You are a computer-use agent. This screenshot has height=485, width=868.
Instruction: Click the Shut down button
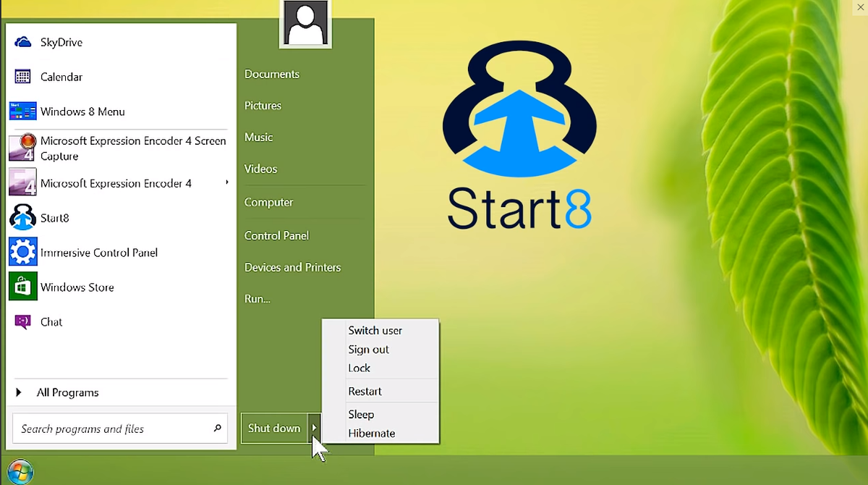point(274,428)
